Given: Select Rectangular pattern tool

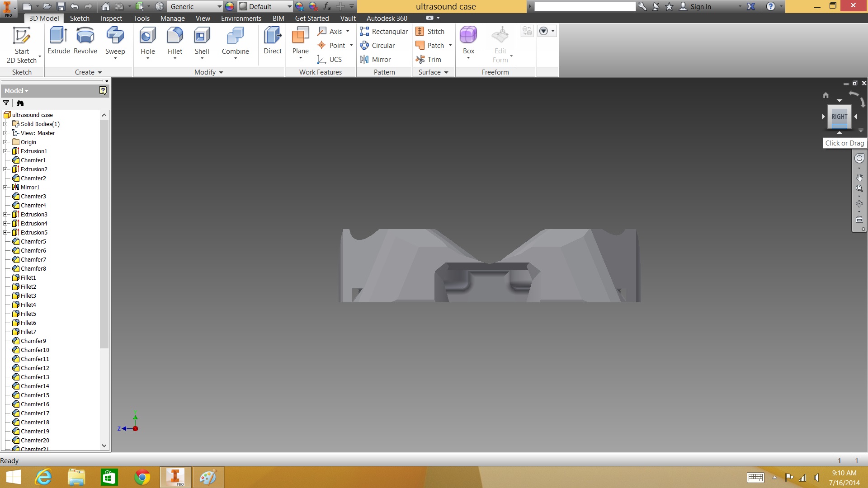Looking at the screenshot, I should tap(384, 31).
